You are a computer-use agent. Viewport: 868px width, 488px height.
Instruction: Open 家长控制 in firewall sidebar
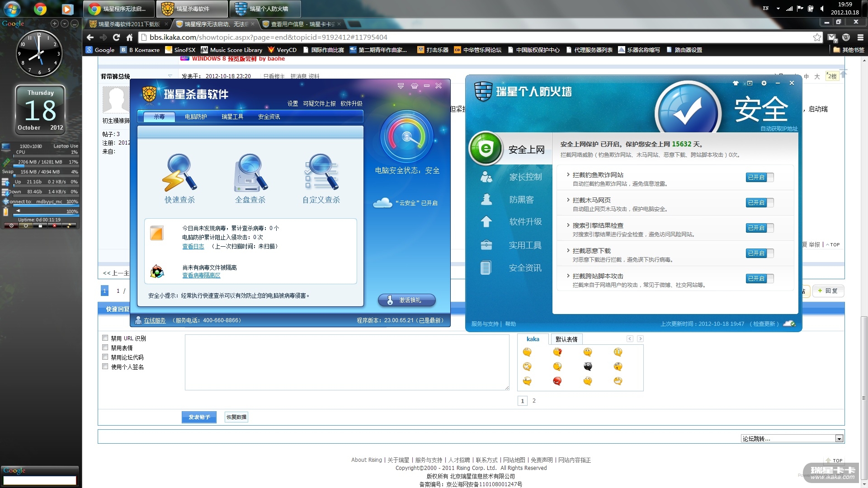[525, 177]
